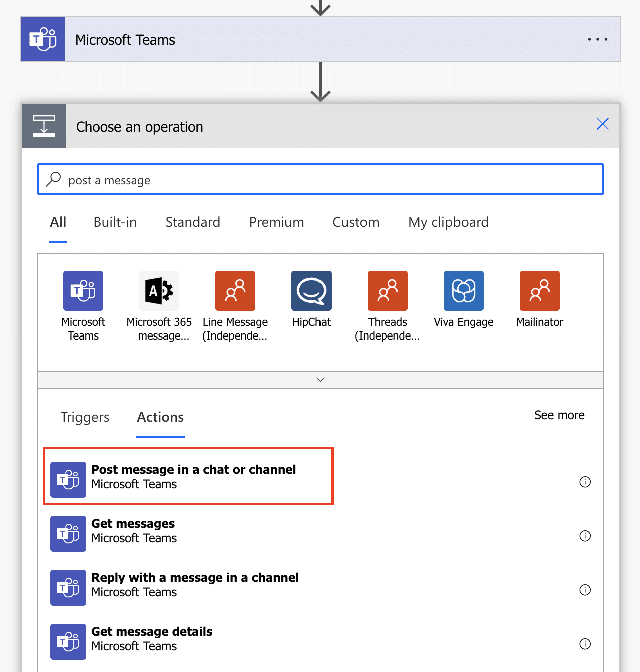Select the Threads connector icon

(388, 291)
